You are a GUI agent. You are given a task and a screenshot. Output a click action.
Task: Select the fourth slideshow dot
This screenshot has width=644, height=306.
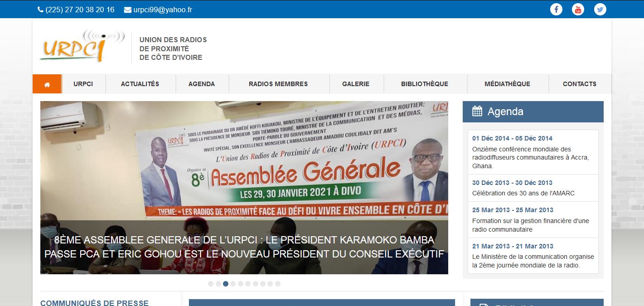click(x=233, y=284)
